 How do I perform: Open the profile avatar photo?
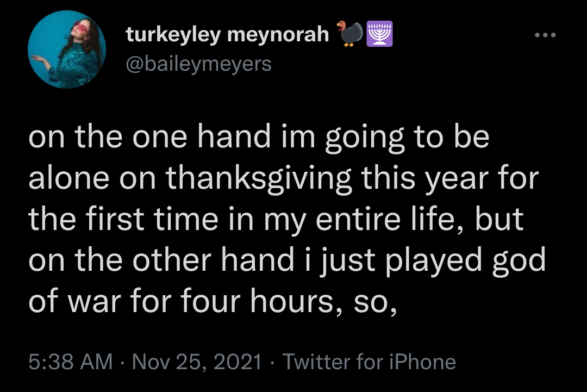coord(67,49)
